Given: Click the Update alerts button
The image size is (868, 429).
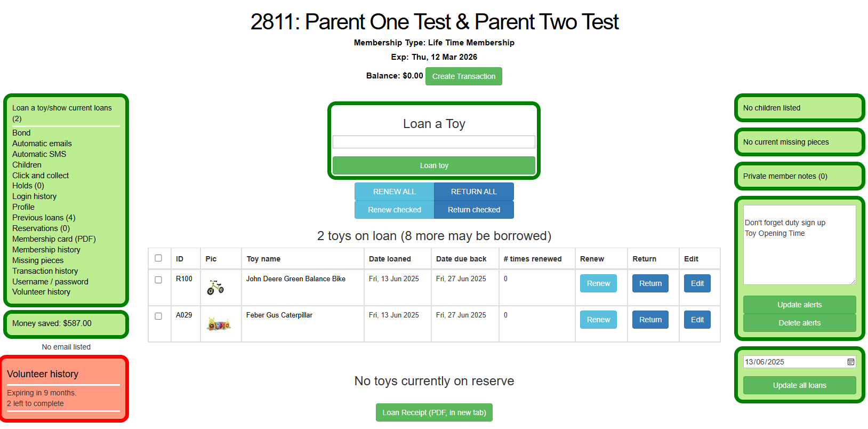Looking at the screenshot, I should [x=800, y=305].
